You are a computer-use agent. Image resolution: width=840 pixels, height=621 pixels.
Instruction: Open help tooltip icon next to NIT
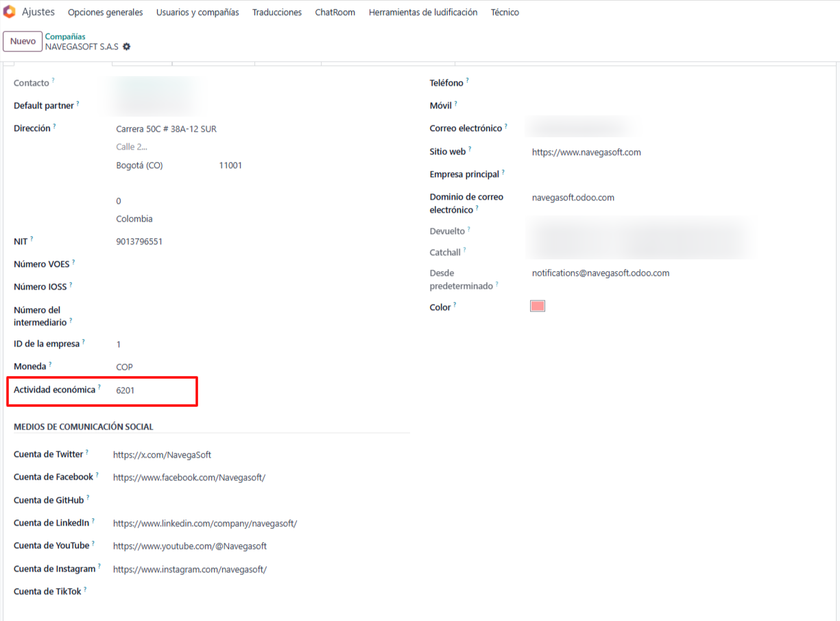click(x=32, y=239)
